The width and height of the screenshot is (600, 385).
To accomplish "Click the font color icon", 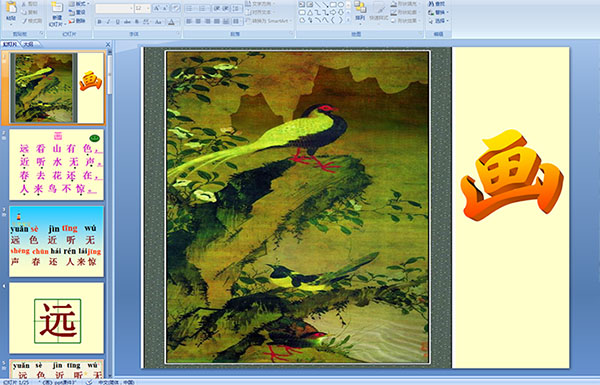I will pos(171,22).
